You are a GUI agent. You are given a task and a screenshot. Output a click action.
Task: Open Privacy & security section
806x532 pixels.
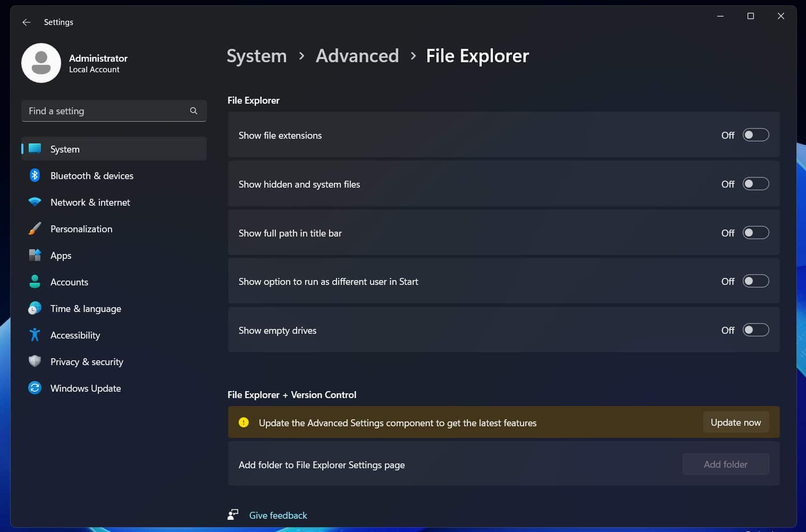click(87, 362)
